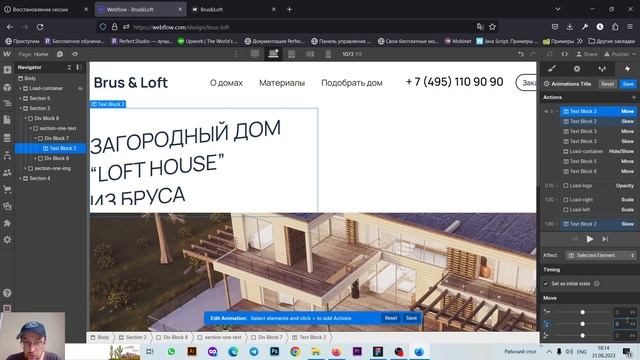Image resolution: width=640 pixels, height=360 pixels.
Task: Add a new action with plus icon
Action: click(x=633, y=97)
